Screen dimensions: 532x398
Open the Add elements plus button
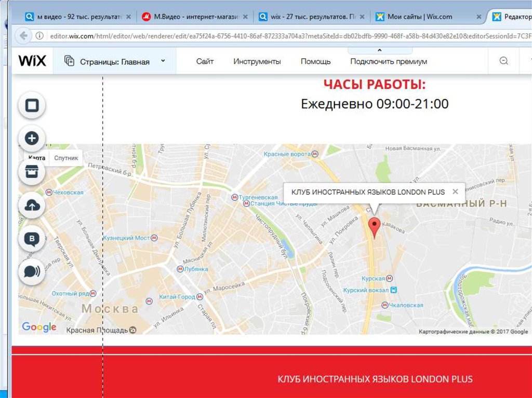32,139
